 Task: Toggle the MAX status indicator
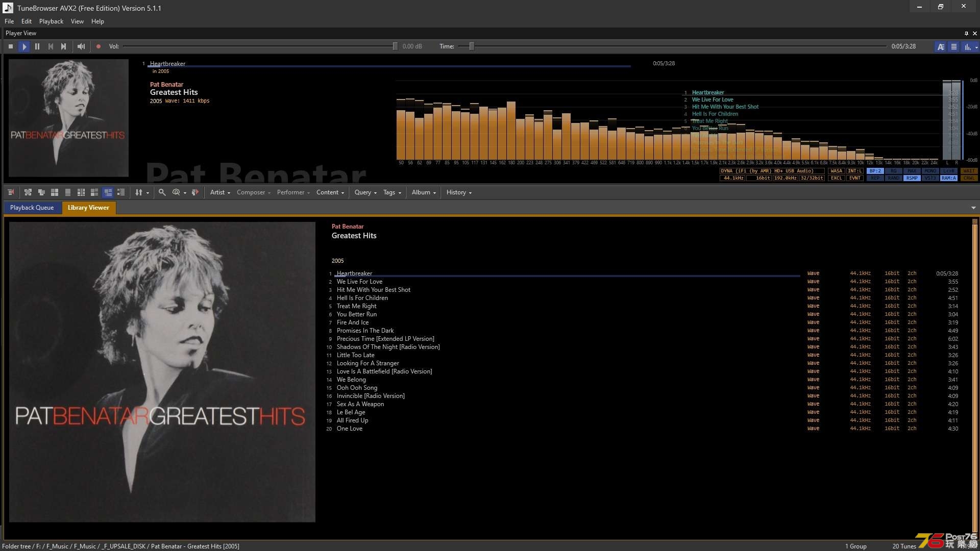pyautogui.click(x=912, y=171)
